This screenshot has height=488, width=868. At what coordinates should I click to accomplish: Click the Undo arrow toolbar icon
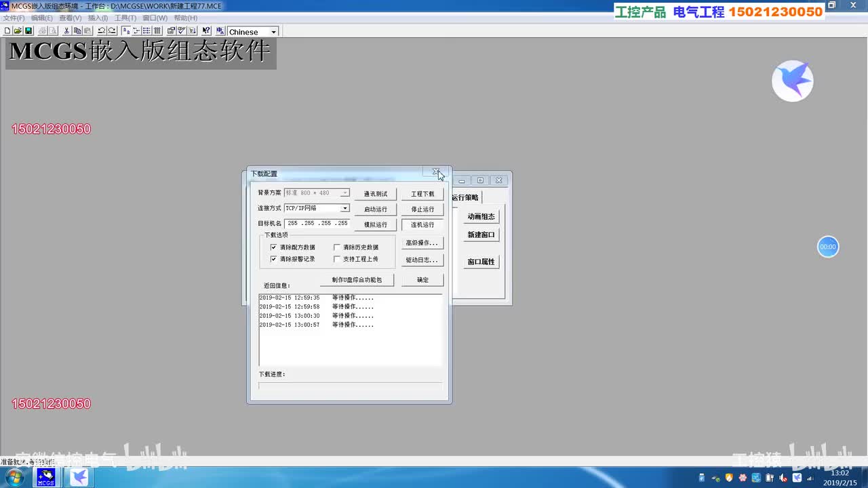click(x=101, y=31)
